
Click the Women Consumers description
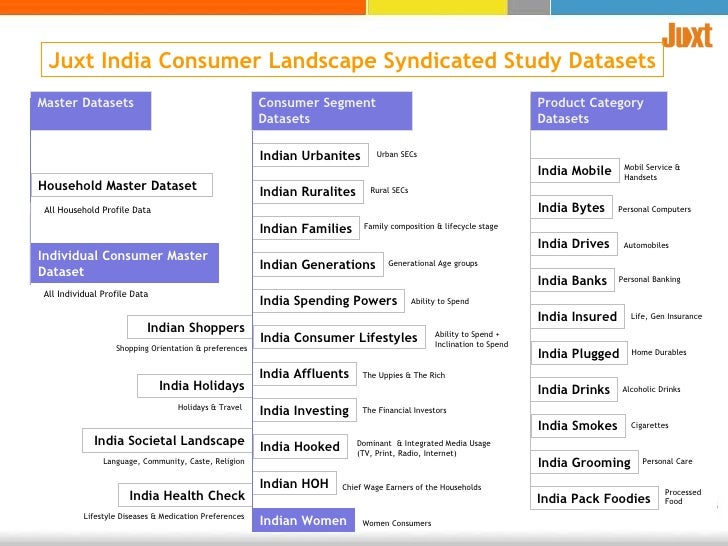click(x=396, y=523)
